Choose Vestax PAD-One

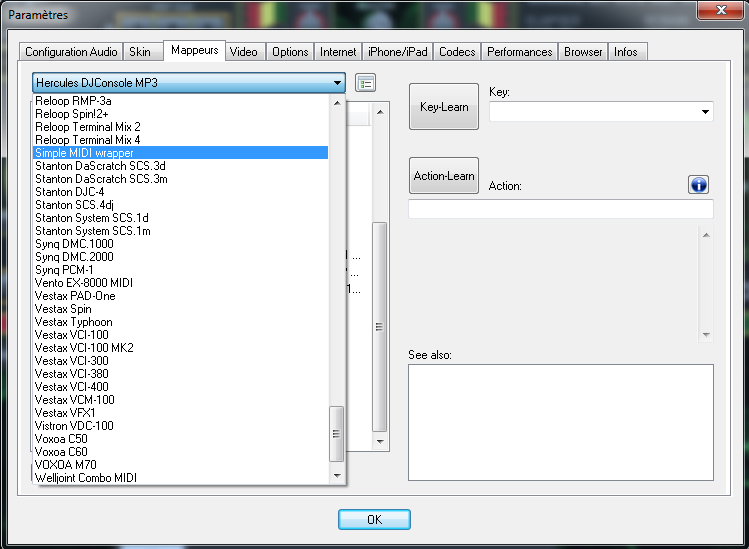click(181, 296)
